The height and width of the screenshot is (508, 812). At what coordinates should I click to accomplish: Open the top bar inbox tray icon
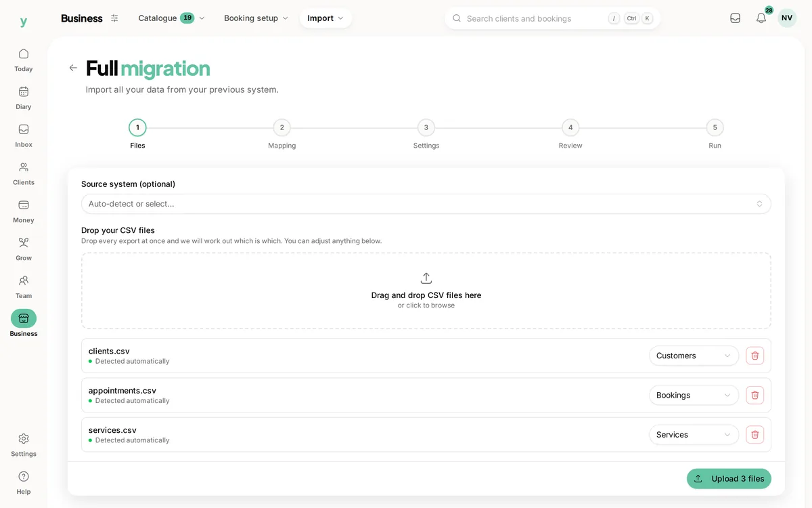point(735,18)
